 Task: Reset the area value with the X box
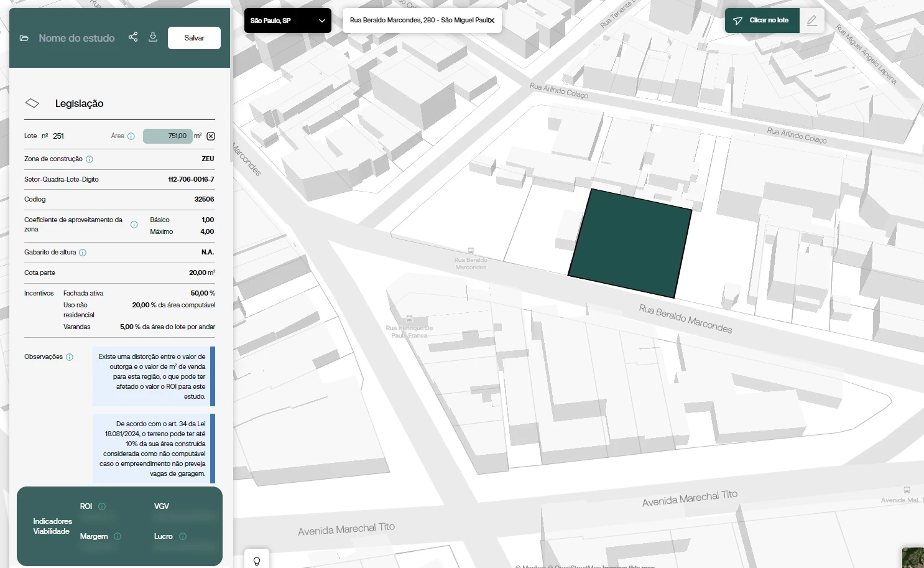point(211,136)
